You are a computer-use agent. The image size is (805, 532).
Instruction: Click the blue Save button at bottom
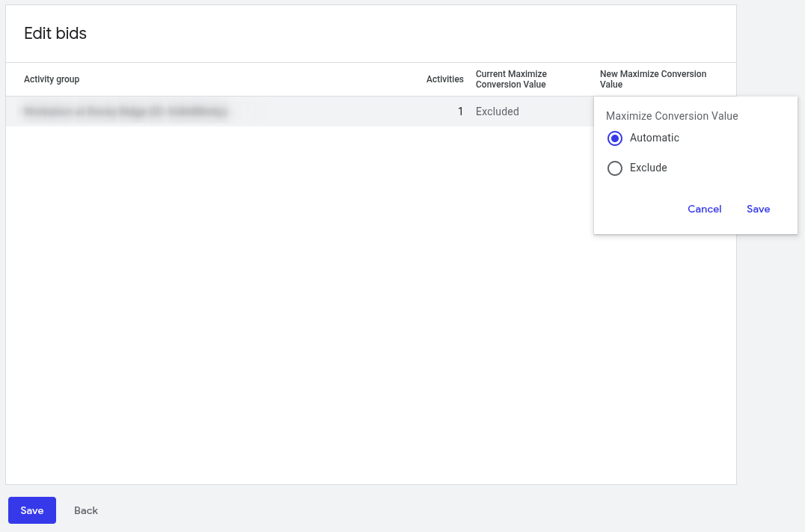click(32, 510)
